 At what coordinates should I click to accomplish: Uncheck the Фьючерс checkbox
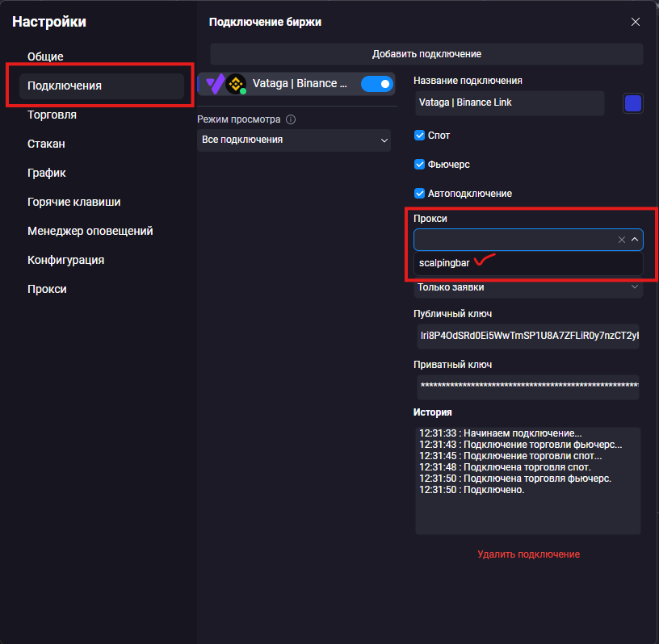pos(419,165)
